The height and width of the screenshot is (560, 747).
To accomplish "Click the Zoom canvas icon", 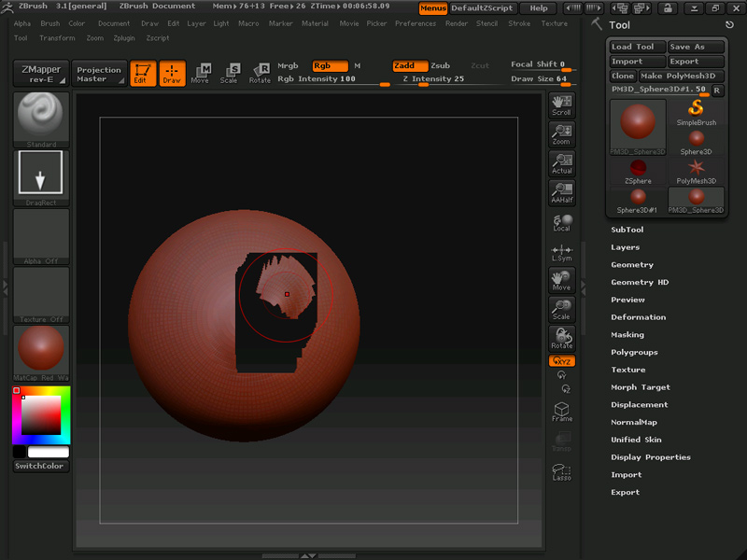I will [561, 134].
